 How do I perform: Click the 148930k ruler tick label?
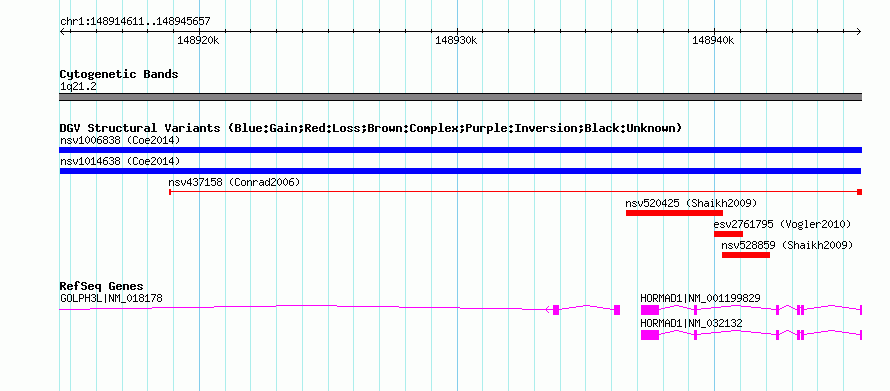coord(456,40)
